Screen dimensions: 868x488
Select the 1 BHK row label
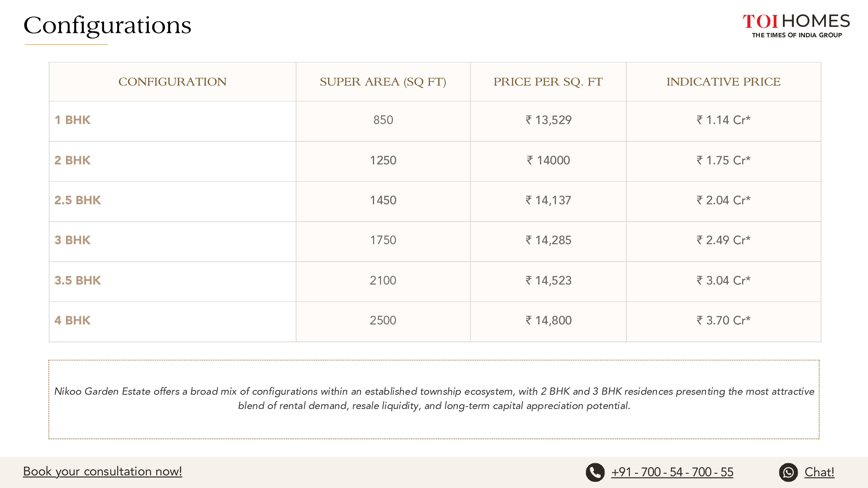tap(72, 120)
